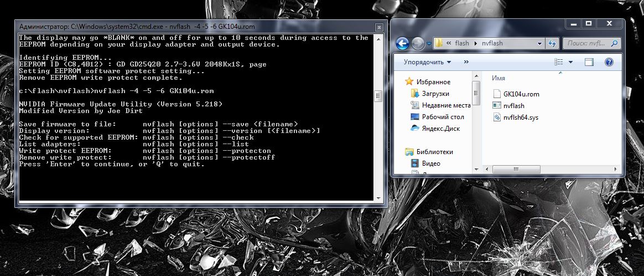The image size is (644, 276).
Task: Close the cmd.exe window
Action: [x=379, y=27]
